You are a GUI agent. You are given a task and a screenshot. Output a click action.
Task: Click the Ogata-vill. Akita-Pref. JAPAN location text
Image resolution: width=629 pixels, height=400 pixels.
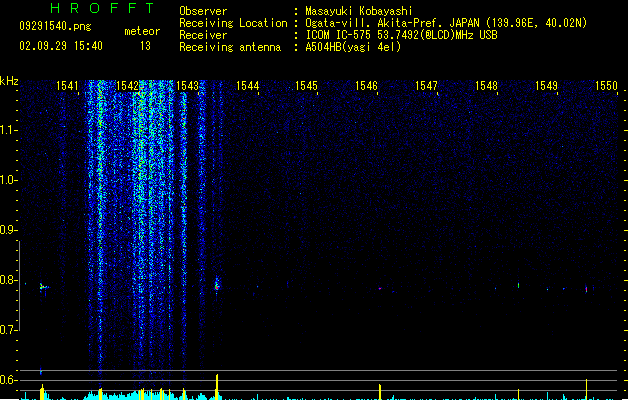pyautogui.click(x=446, y=23)
